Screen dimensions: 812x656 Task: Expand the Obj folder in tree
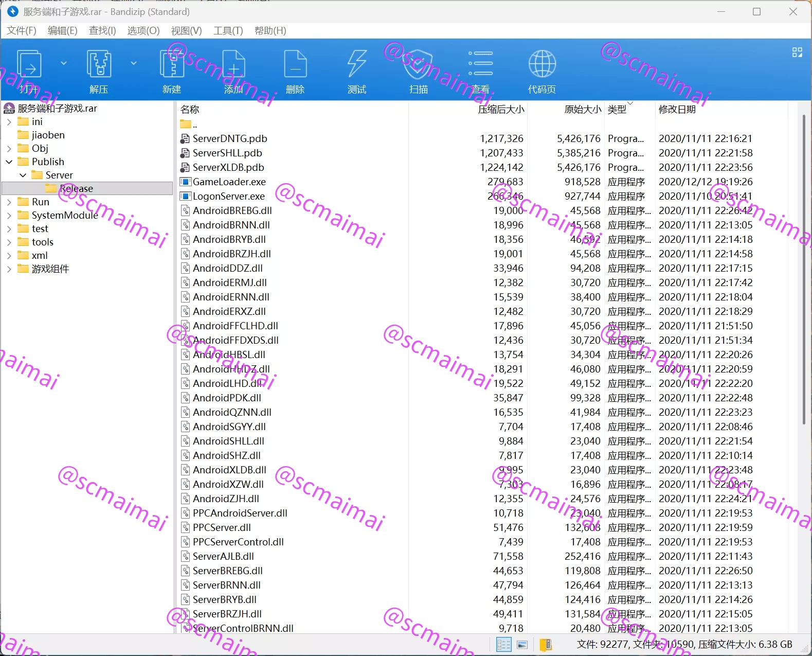click(x=9, y=149)
